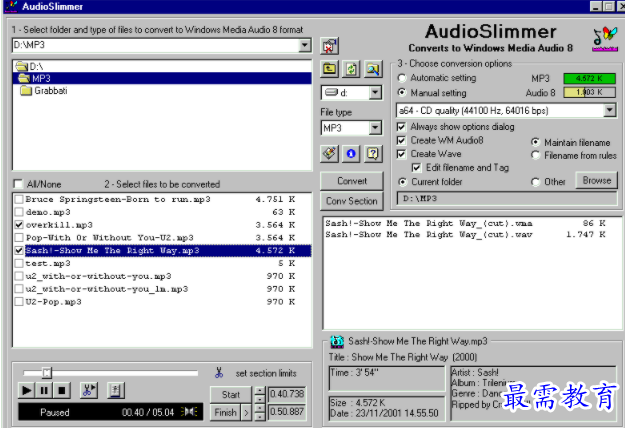Open the drive d: dropdown

375,93
